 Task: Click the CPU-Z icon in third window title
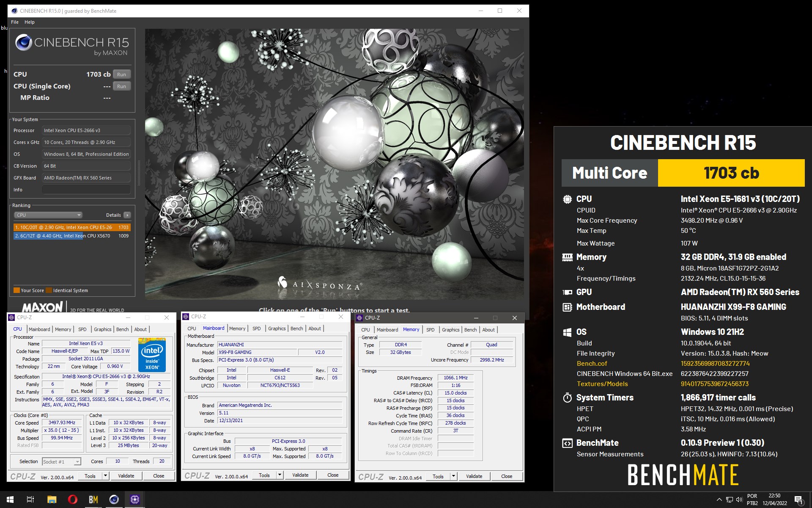(360, 317)
